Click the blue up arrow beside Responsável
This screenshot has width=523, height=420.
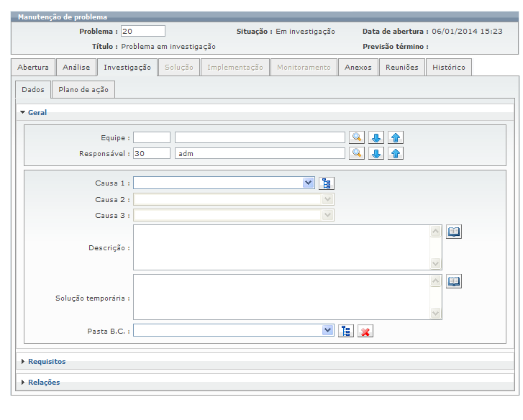(x=395, y=153)
